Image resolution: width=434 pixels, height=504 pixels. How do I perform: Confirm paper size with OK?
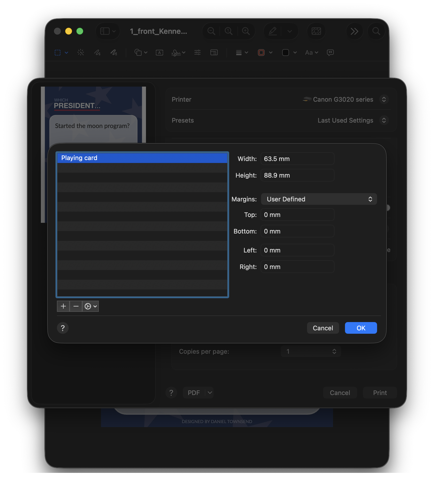coord(361,328)
